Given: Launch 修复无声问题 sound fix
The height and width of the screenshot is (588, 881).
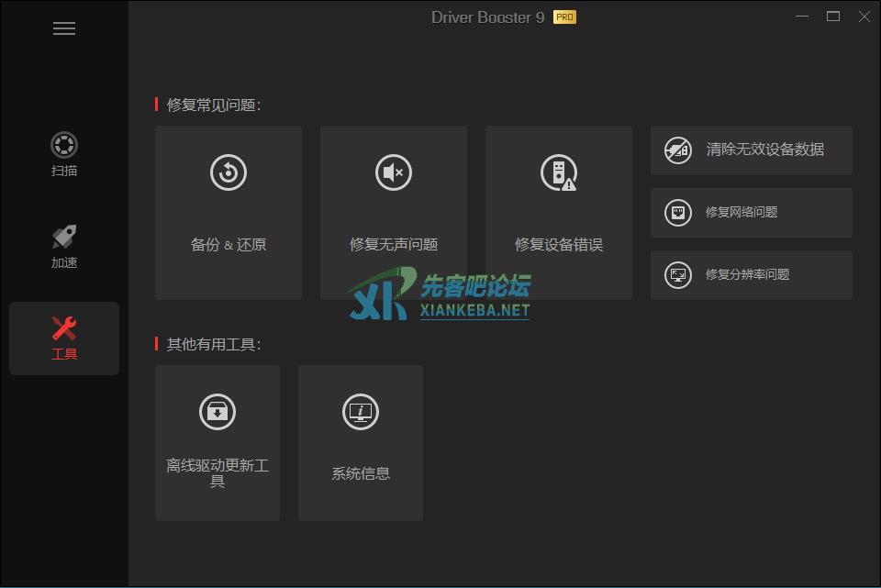Looking at the screenshot, I should click(x=394, y=245).
